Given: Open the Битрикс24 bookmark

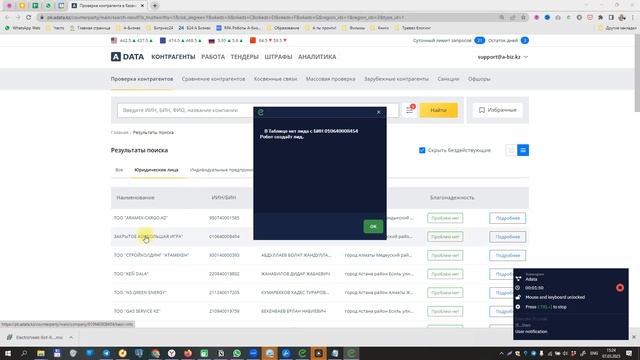Looking at the screenshot, I should (x=160, y=28).
